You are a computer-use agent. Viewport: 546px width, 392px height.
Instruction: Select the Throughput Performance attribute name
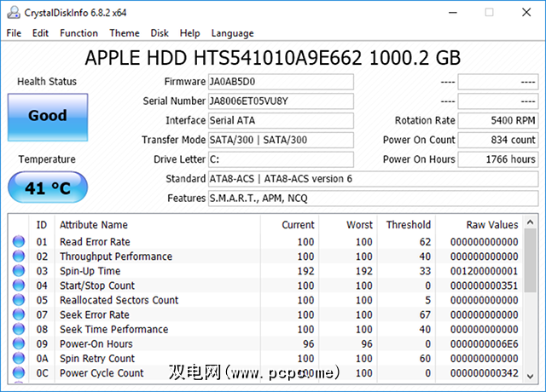[x=116, y=257]
